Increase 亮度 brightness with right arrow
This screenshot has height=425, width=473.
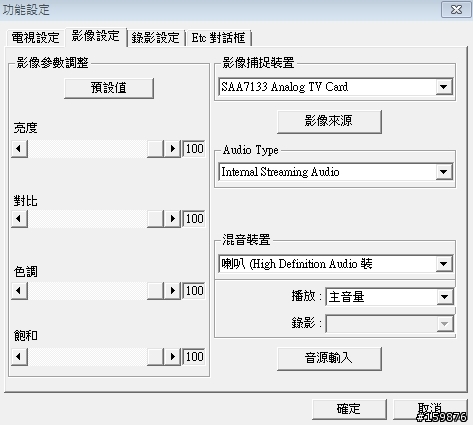[172, 149]
